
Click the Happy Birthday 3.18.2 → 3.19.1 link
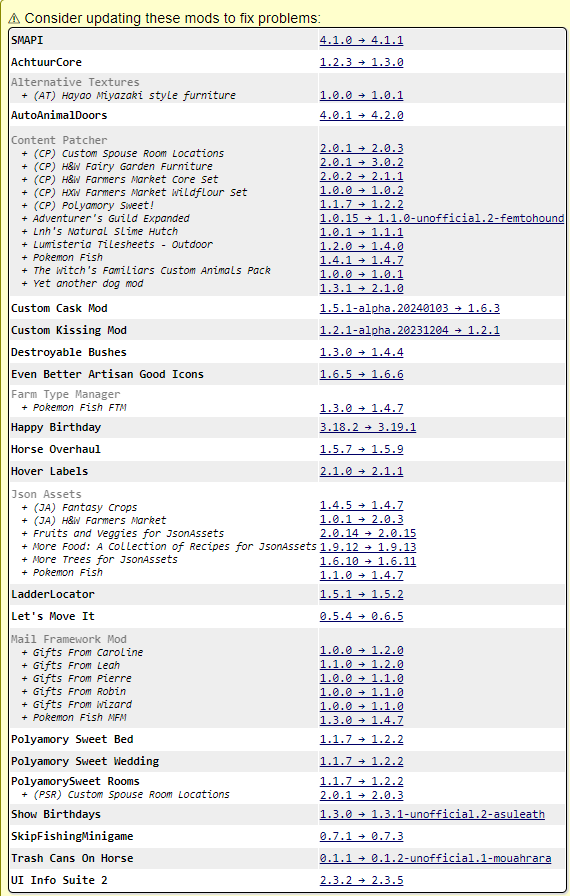click(368, 427)
